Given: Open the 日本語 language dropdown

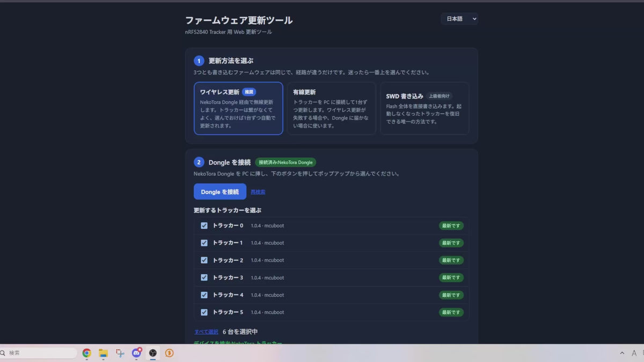Looking at the screenshot, I should pos(459,19).
